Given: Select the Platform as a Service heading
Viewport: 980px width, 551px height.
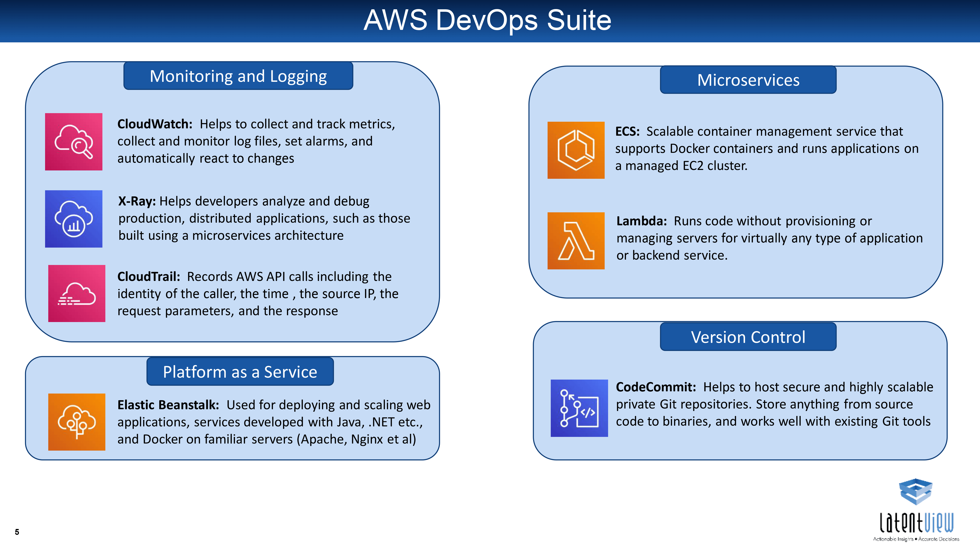Looking at the screenshot, I should [240, 371].
